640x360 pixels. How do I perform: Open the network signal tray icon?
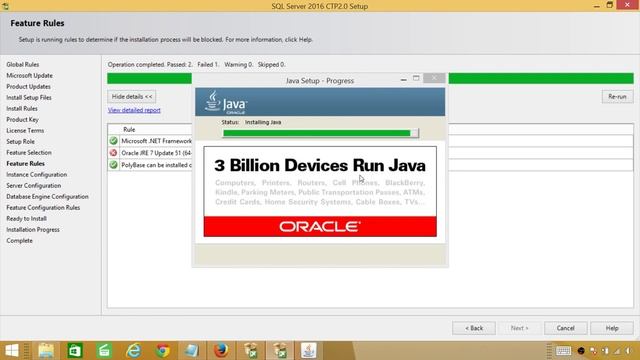coord(617,351)
